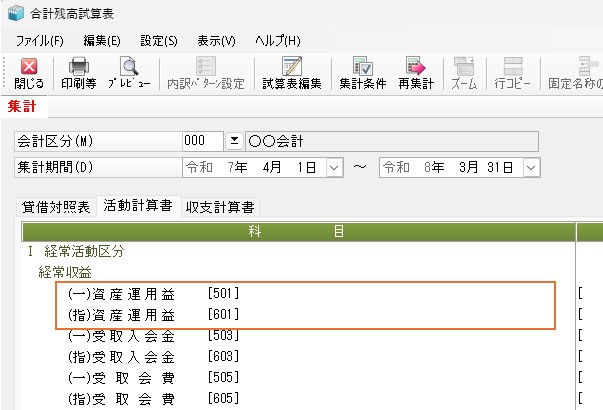Switch to the 収支計算書 tab
This screenshot has width=603, height=410.
219,207
